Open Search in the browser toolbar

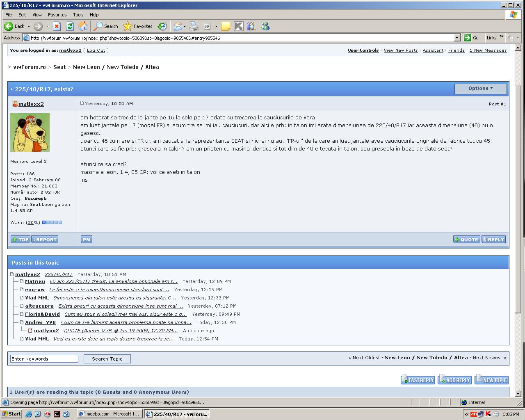pos(106,26)
